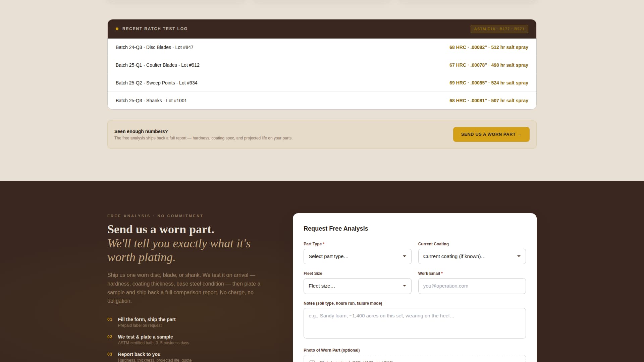Screen dimensions: 644x362
Task: Click the Notes text area
Action: (x=415, y=323)
